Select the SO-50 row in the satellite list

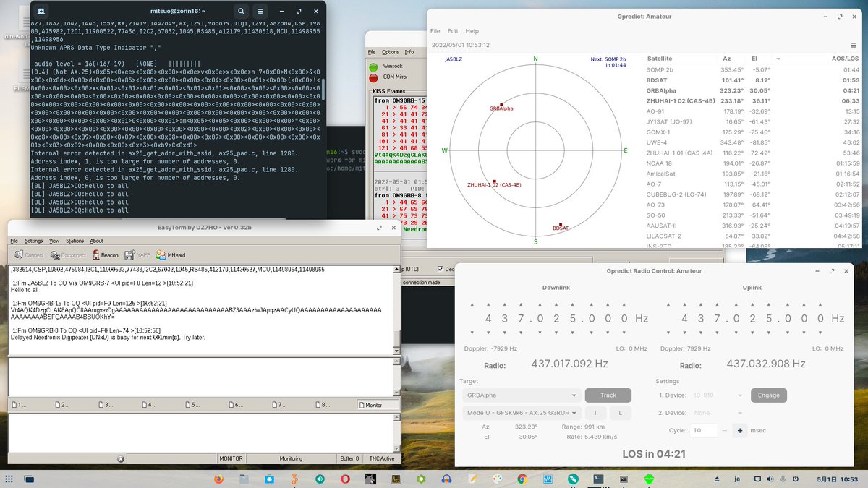[753, 215]
